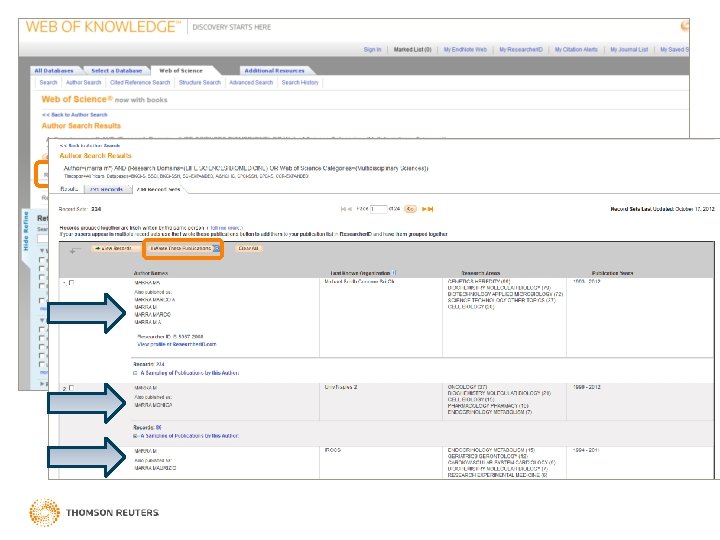Click the Web of Knowledge logo
Viewport: 720px width, 540px height.
tap(103, 27)
